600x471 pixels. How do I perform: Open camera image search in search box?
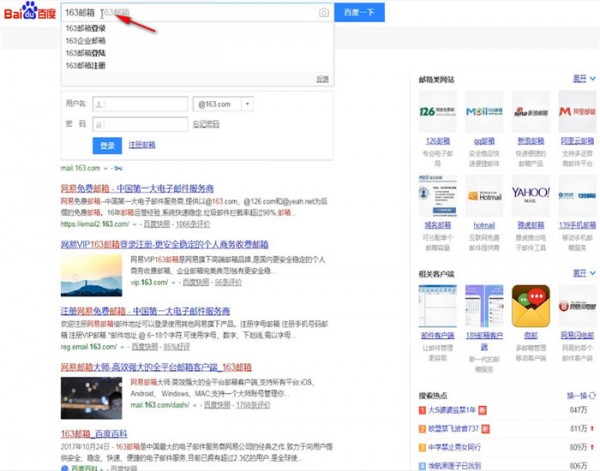tap(324, 13)
